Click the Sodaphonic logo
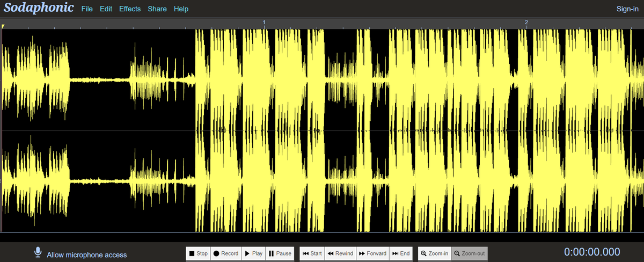Image resolution: width=644 pixels, height=262 pixels. tap(39, 9)
